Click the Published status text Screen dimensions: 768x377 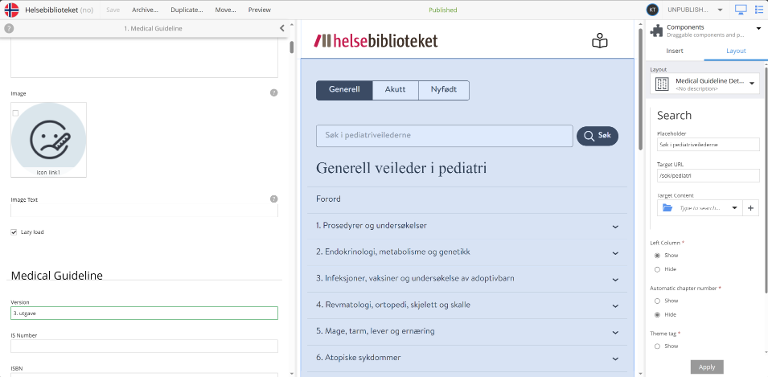tap(443, 10)
